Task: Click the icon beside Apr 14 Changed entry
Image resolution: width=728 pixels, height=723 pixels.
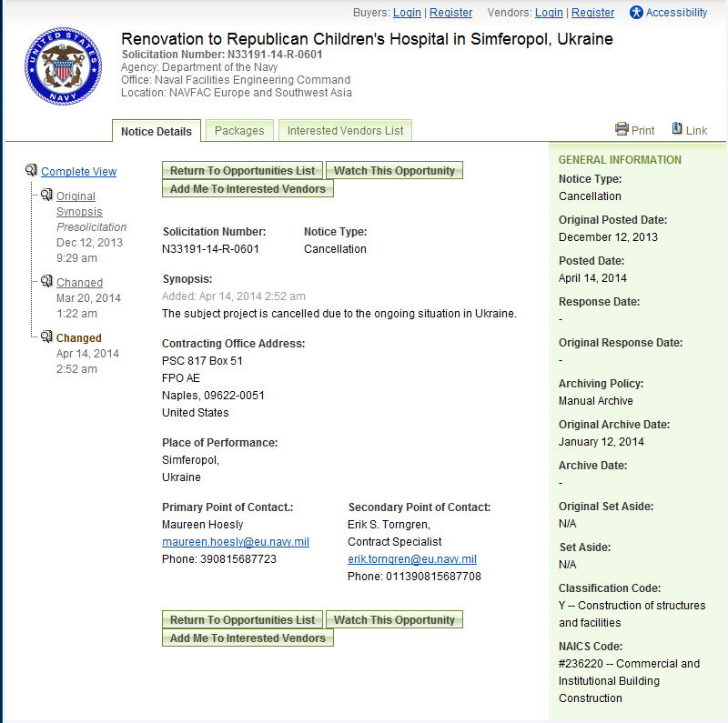Action: (46, 337)
